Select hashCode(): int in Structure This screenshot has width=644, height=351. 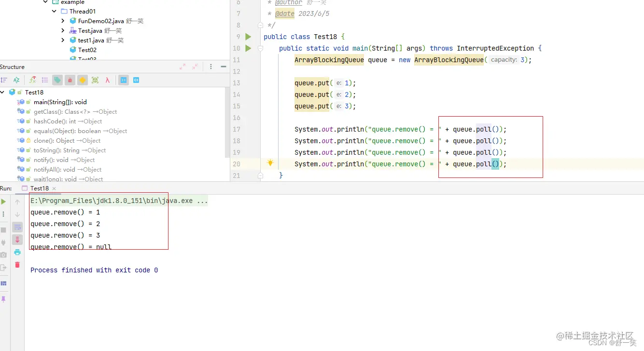tap(68, 121)
